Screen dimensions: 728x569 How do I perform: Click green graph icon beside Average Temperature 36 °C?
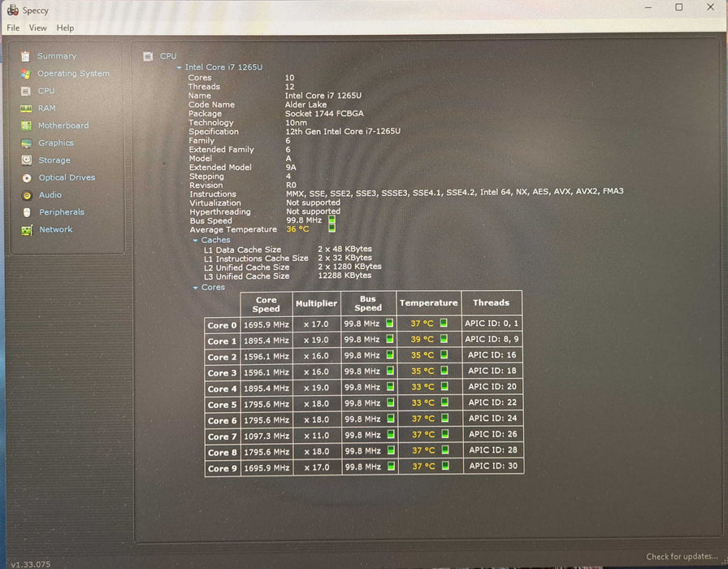[331, 228]
